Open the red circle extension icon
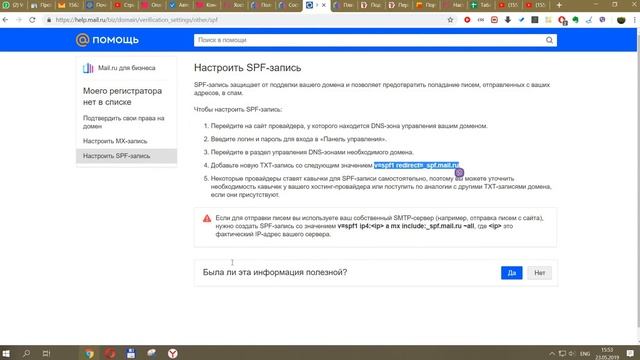The height and width of the screenshot is (360, 640). tap(467, 20)
